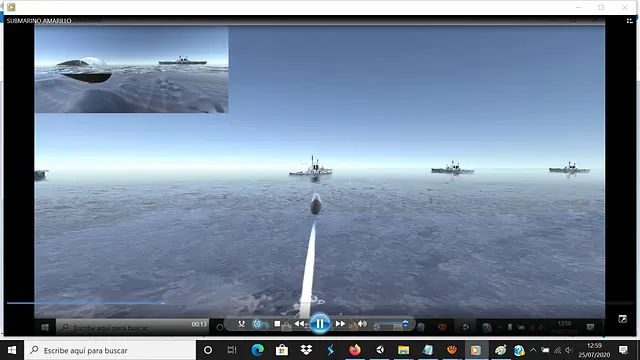Open Unity from the taskbar
Image resolution: width=640 pixels, height=360 pixels.
click(380, 350)
